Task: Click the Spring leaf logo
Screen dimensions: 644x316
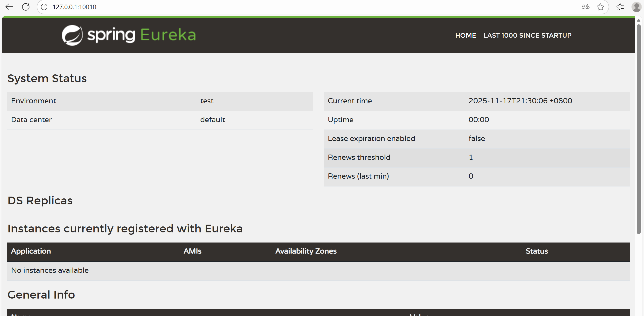Action: (72, 35)
